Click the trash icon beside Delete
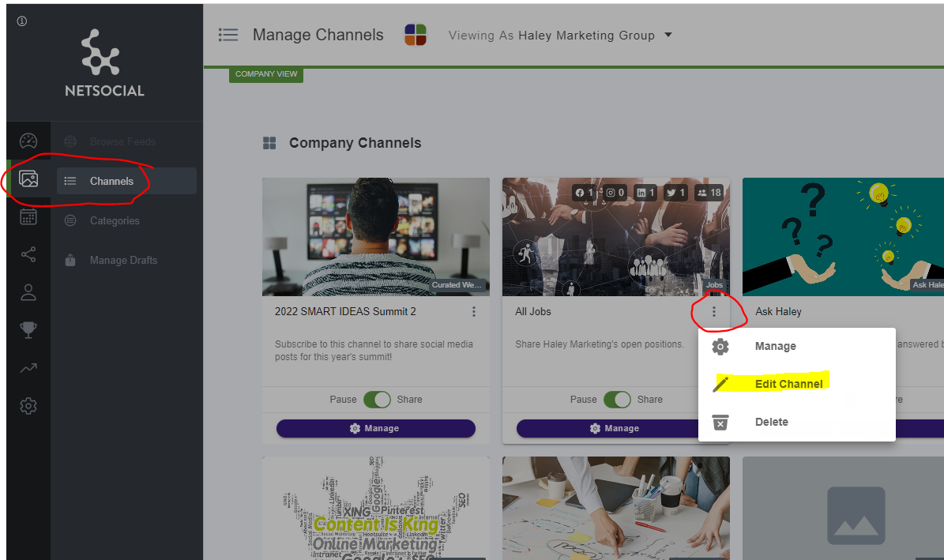The height and width of the screenshot is (560, 944). 720,422
